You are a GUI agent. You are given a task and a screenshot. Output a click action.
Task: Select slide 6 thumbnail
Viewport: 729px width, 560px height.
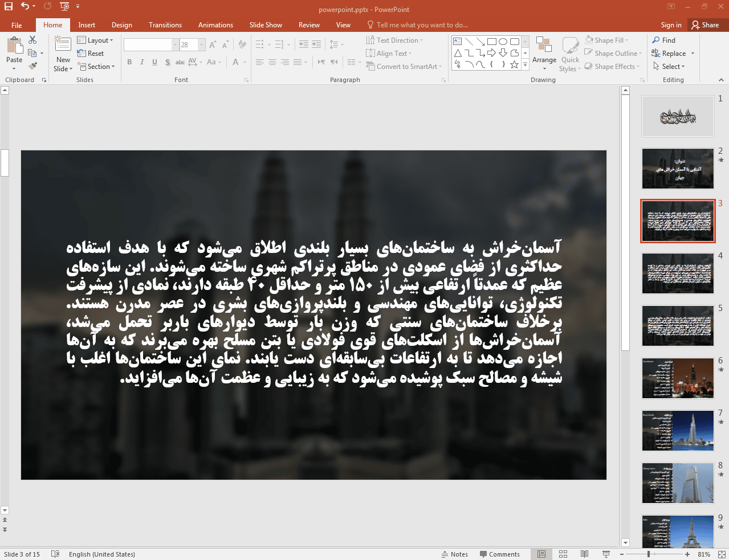(678, 378)
